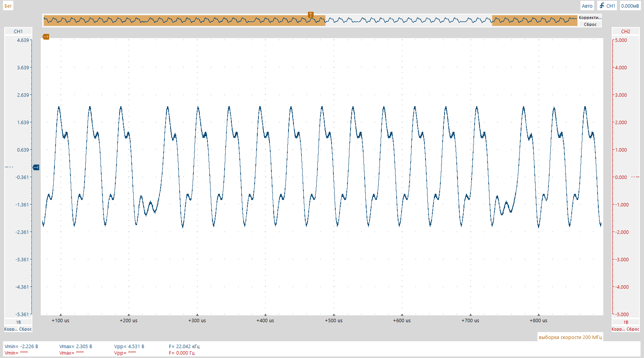Click Корр... under the CH1 scale

coord(11,329)
